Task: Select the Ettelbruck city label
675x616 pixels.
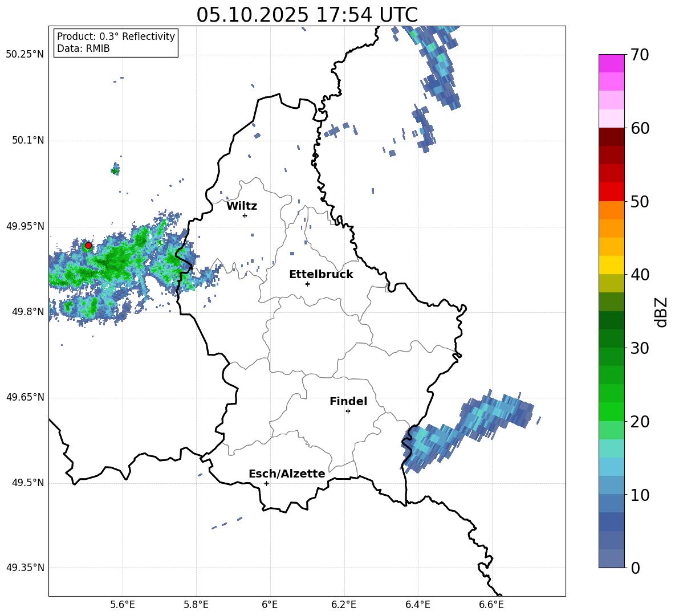Action: pos(321,275)
